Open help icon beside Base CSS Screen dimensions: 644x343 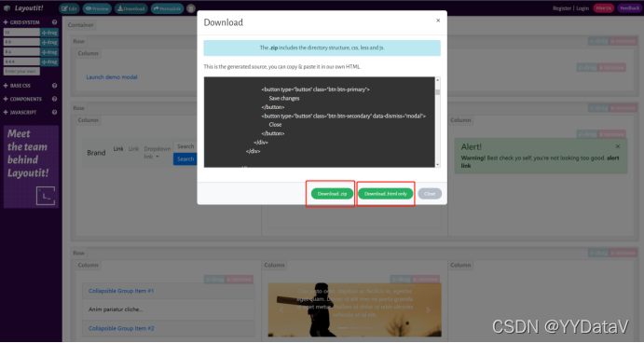point(54,86)
